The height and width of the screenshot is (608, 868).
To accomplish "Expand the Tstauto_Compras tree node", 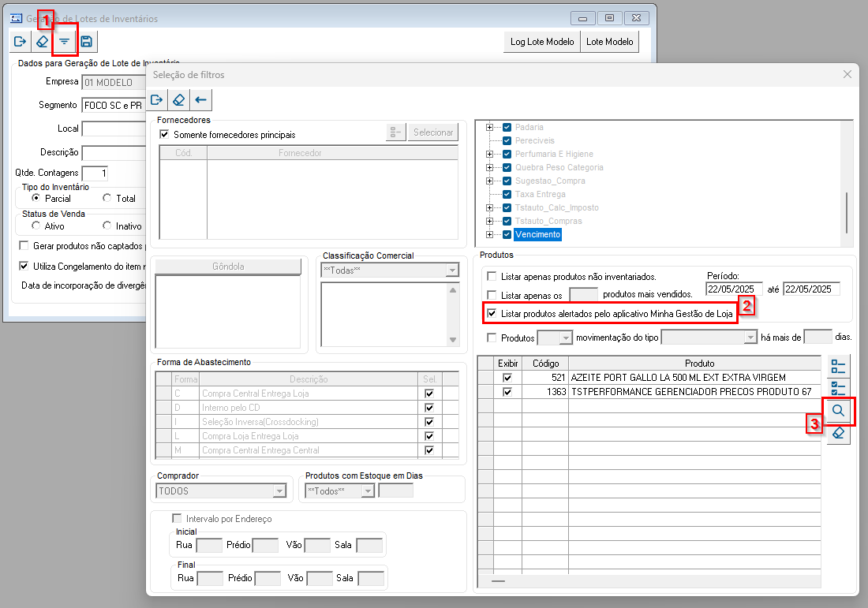I will coord(489,221).
